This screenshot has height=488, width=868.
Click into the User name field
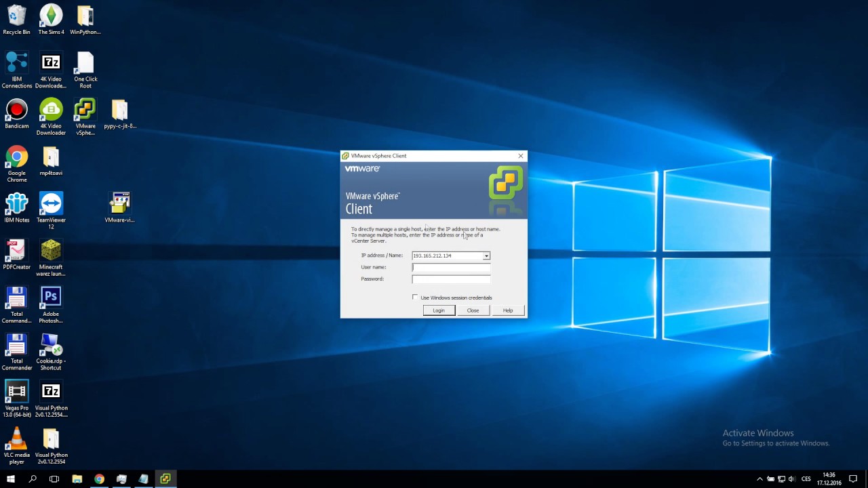451,267
